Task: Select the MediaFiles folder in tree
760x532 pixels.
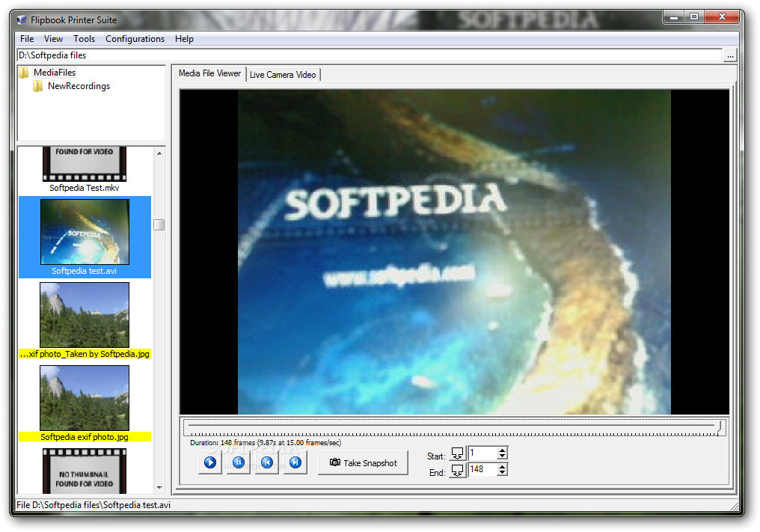Action: [x=55, y=73]
